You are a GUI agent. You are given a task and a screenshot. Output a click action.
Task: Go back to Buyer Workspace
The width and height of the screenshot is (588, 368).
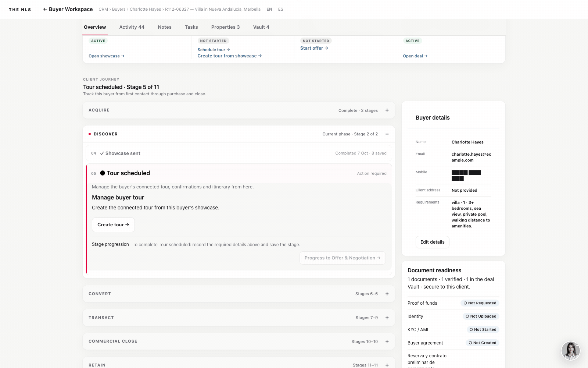pyautogui.click(x=68, y=9)
